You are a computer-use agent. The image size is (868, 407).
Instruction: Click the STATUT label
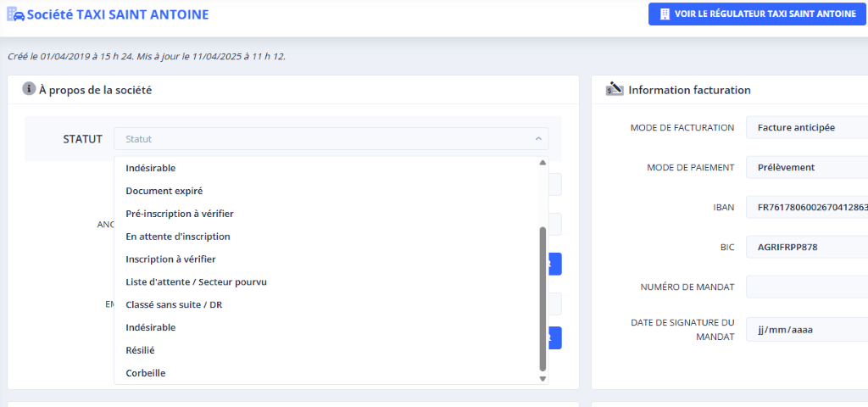point(83,139)
